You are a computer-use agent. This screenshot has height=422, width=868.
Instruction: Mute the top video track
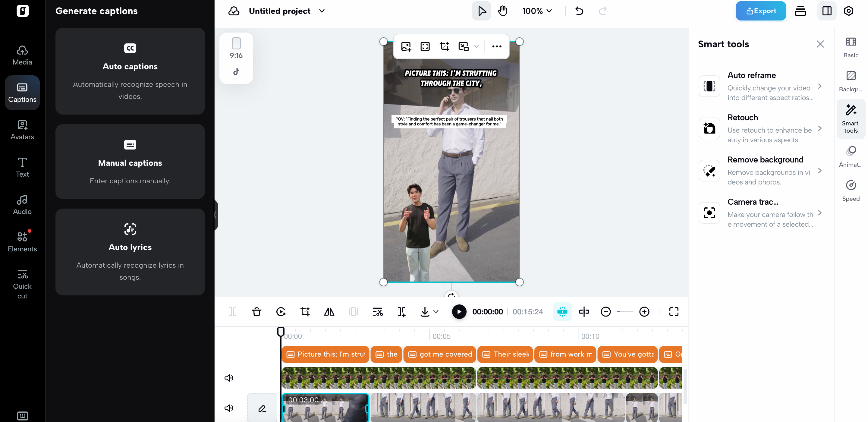click(x=229, y=378)
